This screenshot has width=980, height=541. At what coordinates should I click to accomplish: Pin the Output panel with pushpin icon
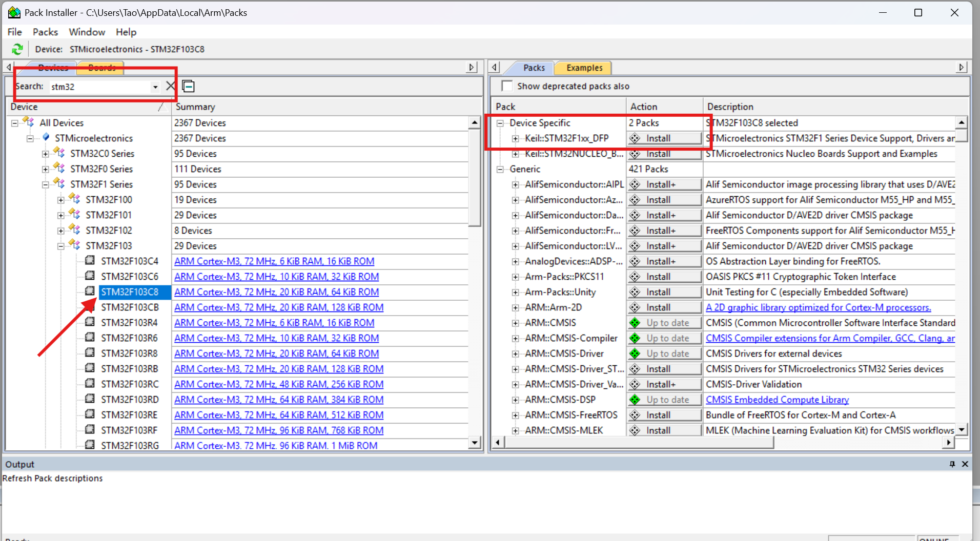[x=952, y=464]
